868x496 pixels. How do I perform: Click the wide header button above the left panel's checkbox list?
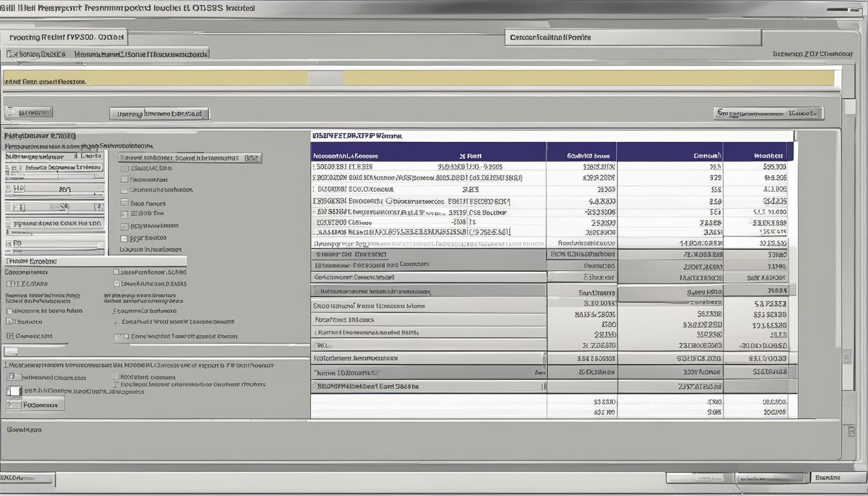tap(190, 158)
